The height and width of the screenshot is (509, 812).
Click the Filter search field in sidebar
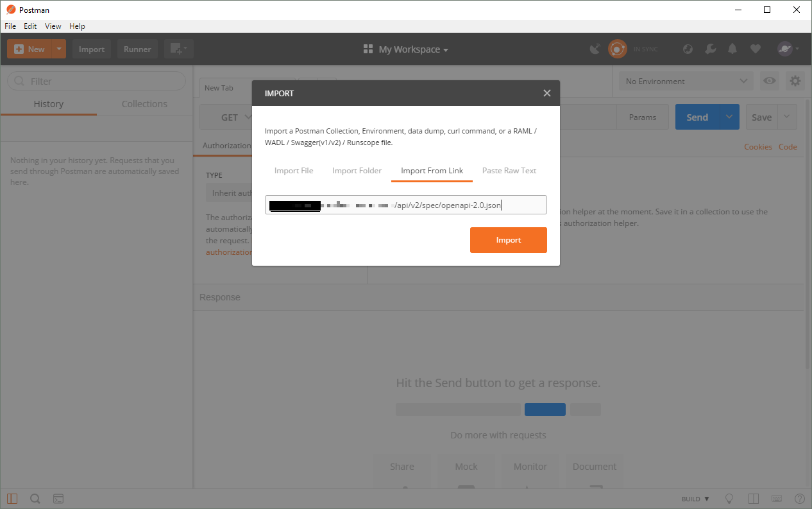pos(96,82)
